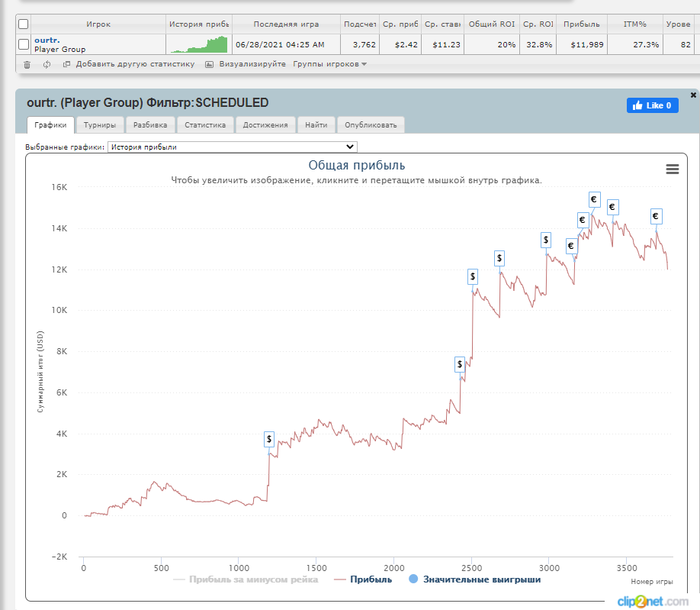Click the trash delete icon below table
This screenshot has width=700, height=610.
[27, 64]
